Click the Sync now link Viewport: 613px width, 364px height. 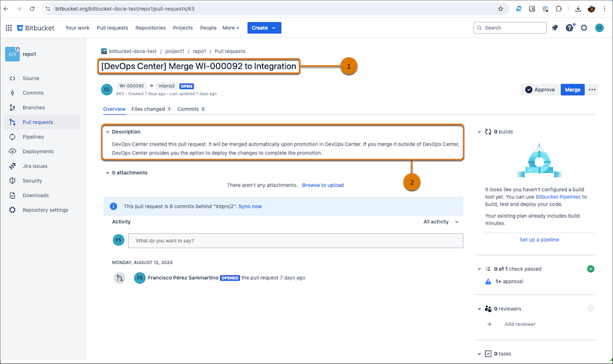tap(250, 207)
